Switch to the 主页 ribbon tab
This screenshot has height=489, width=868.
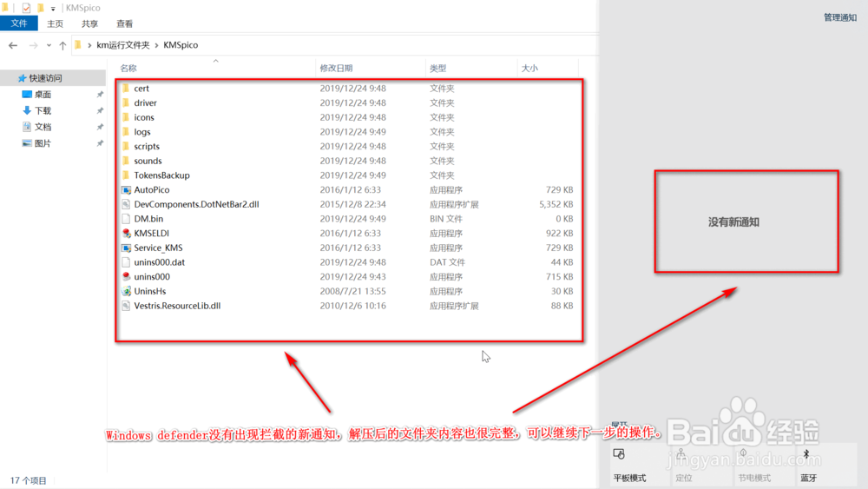pyautogui.click(x=55, y=23)
